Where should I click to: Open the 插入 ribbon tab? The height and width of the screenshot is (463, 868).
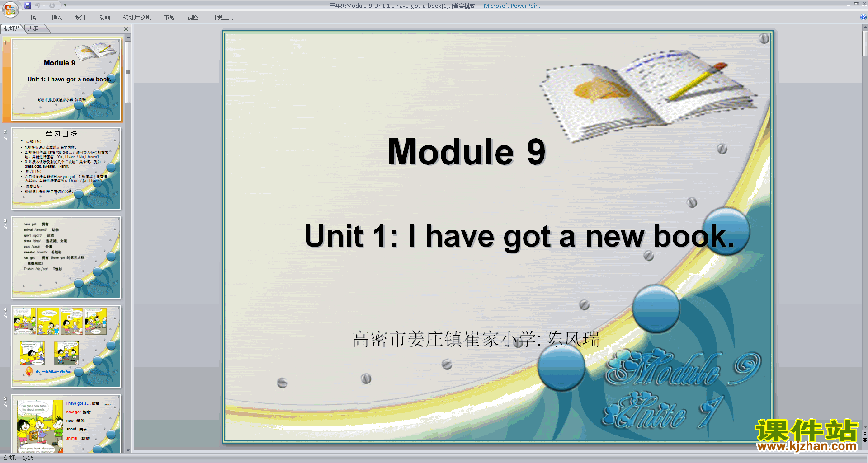(57, 18)
